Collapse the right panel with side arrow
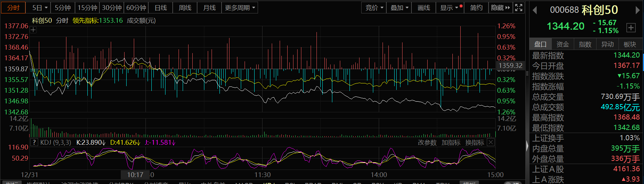Image resolution: width=644 pixels, height=184 pixels. [x=527, y=146]
